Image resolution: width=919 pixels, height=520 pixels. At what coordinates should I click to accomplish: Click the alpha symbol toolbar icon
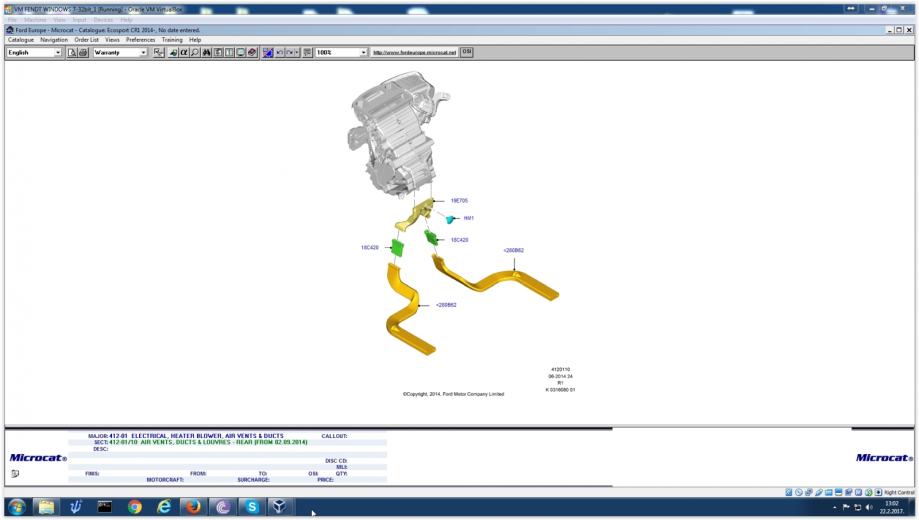[x=184, y=52]
